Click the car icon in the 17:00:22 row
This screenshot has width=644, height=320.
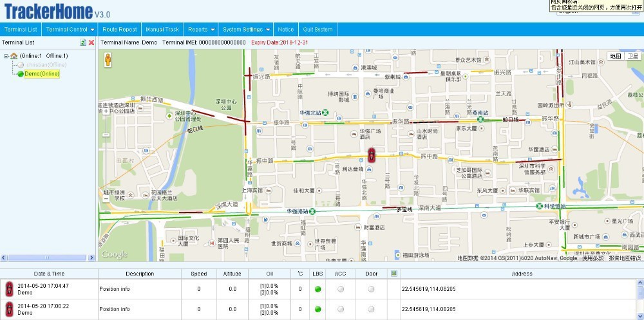[9, 309]
